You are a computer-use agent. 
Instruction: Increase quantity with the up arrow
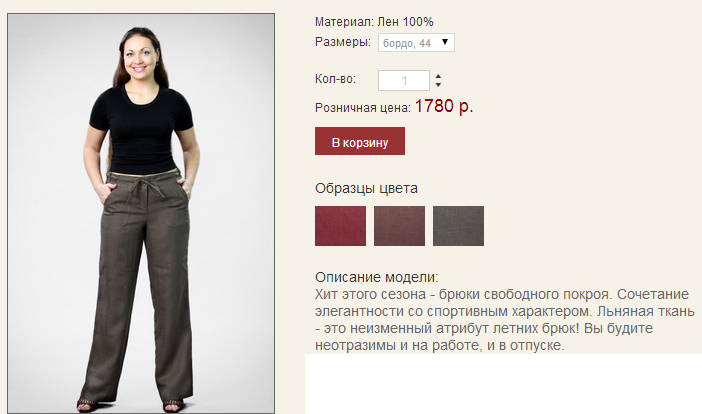(x=438, y=77)
